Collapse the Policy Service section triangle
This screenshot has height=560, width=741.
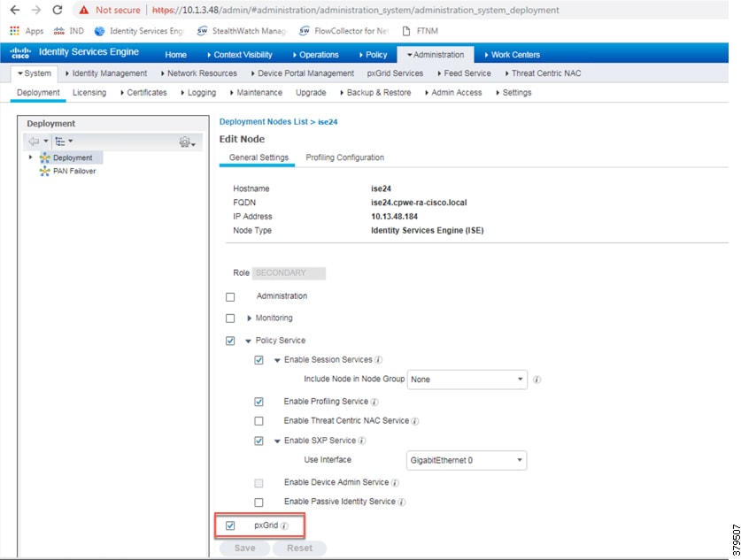(248, 341)
